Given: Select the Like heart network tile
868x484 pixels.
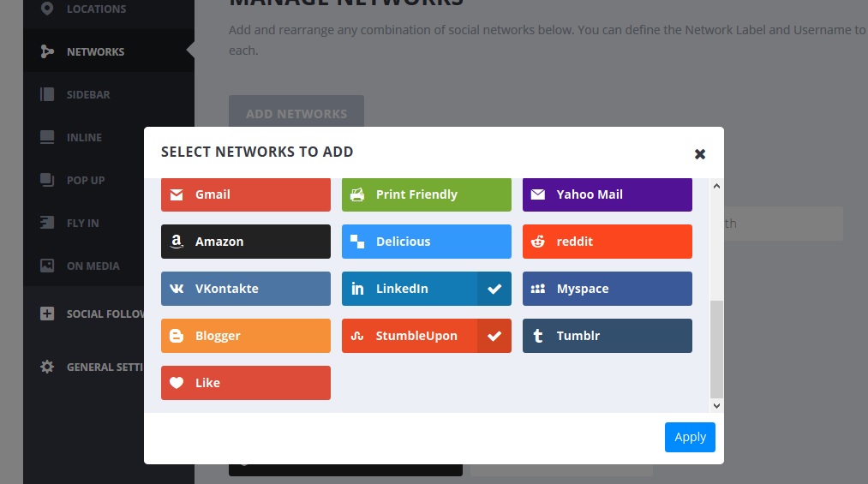Looking at the screenshot, I should click(245, 383).
